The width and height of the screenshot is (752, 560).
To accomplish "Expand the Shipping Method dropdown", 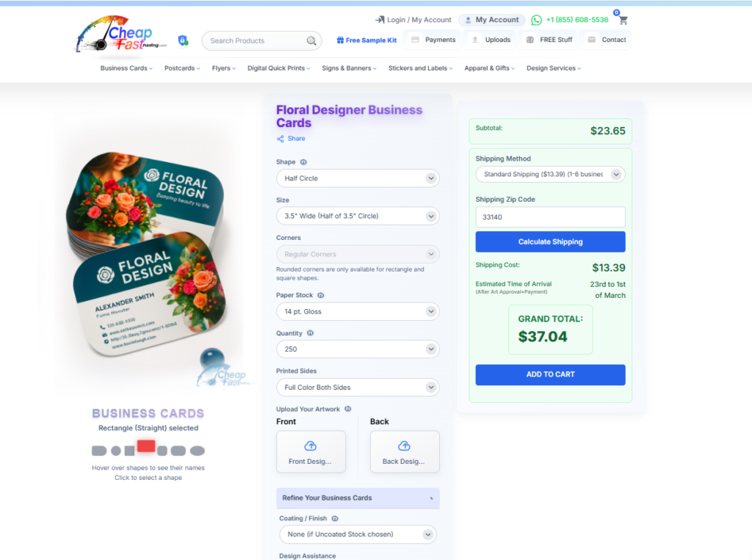I will click(550, 175).
